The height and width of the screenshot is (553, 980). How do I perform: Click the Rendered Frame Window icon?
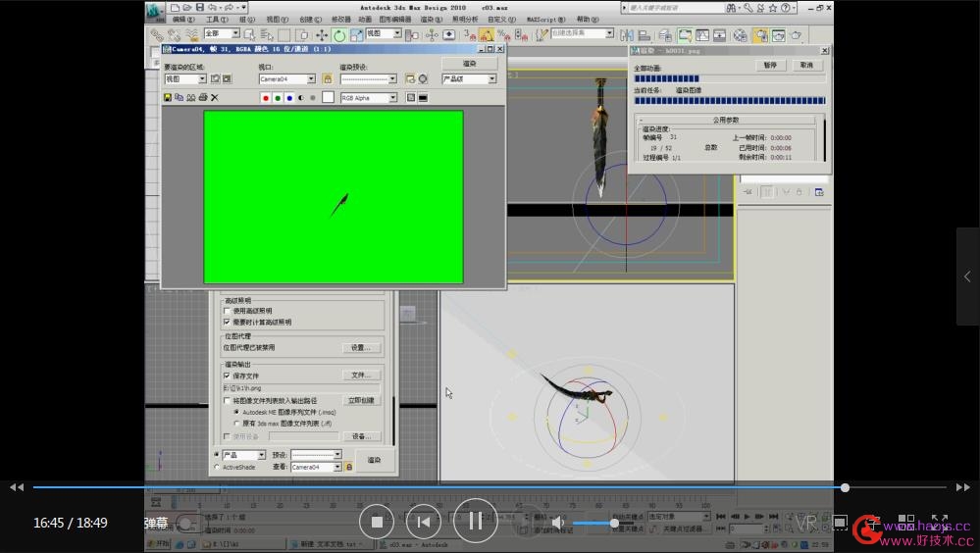click(778, 35)
